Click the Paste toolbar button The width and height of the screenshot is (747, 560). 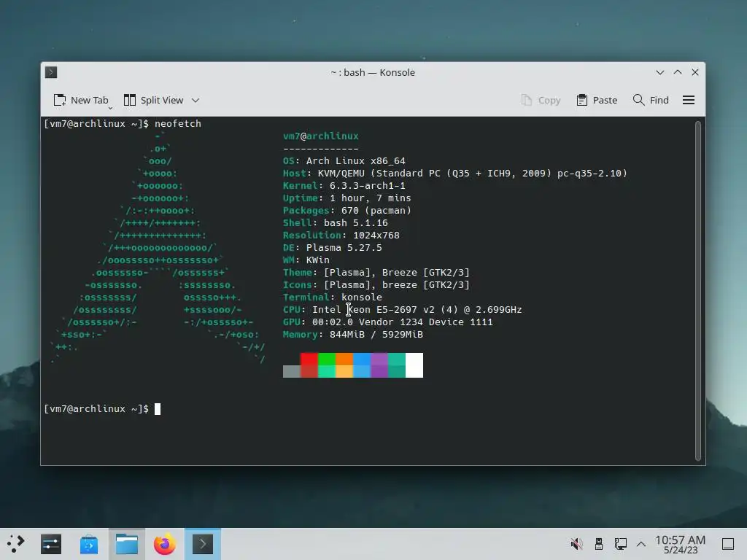(x=597, y=100)
